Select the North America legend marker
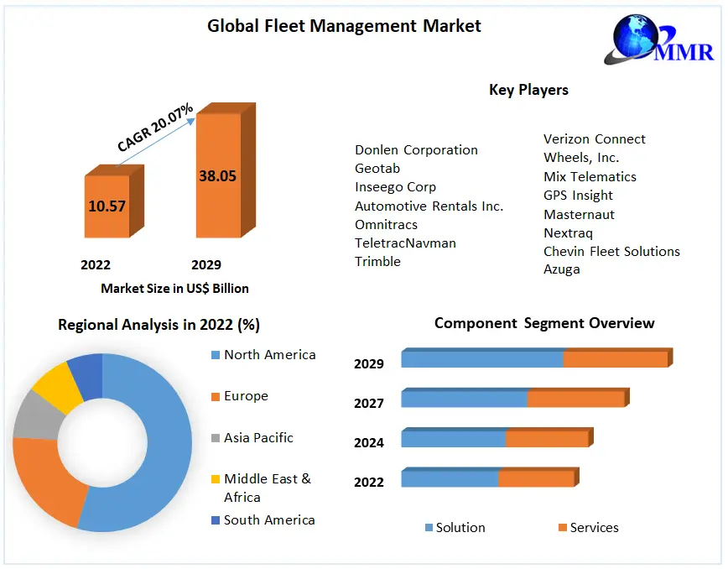Screen dimensions: 728x569 215,355
